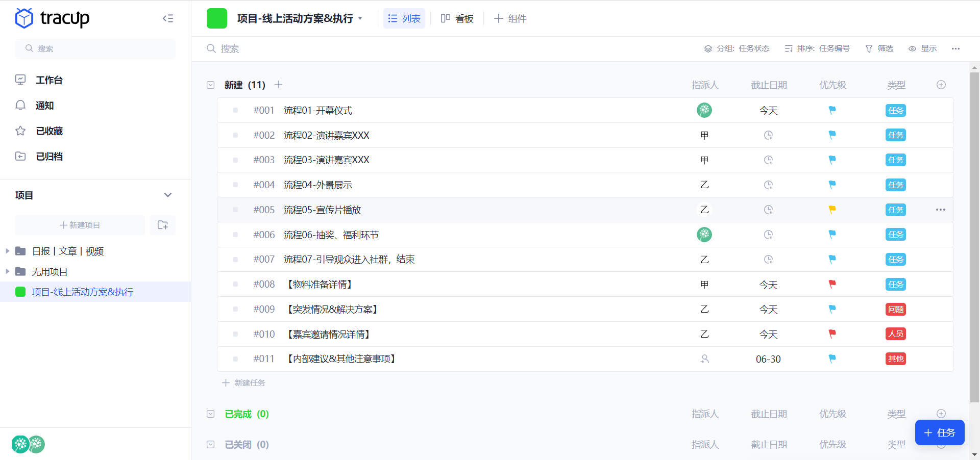Collapse the 已完成 (0) group
Viewport: 980px width, 460px height.
211,414
